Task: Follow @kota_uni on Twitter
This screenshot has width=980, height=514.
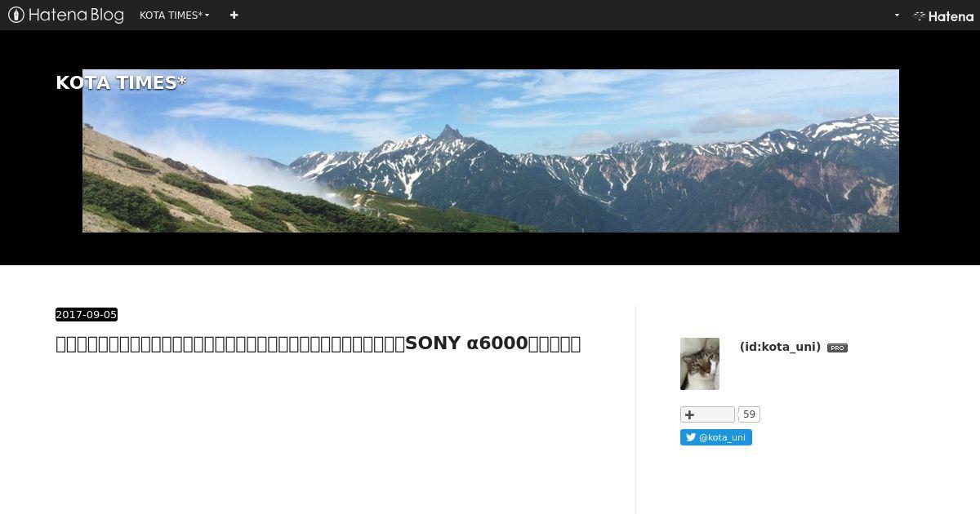Action: tap(716, 437)
